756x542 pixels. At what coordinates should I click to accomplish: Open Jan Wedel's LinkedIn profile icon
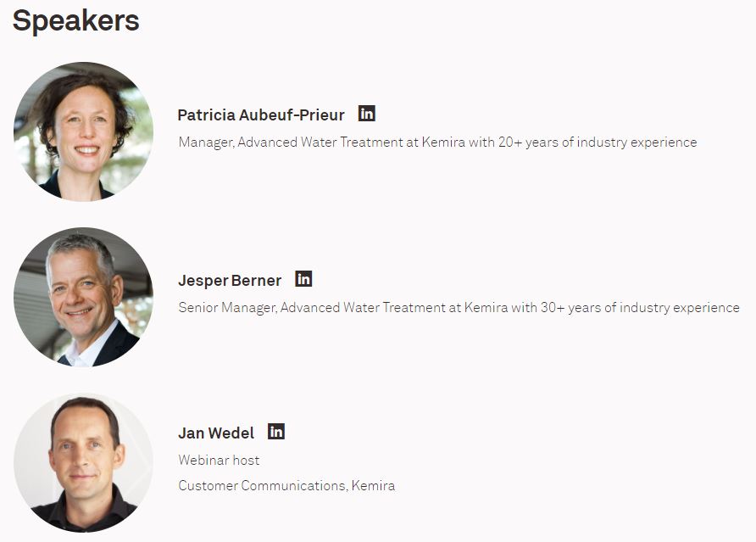click(x=276, y=432)
